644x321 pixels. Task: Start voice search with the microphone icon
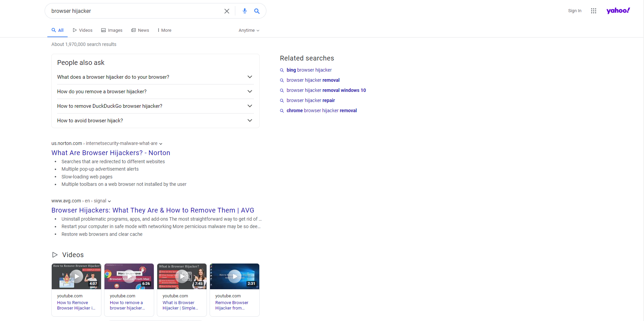click(245, 11)
